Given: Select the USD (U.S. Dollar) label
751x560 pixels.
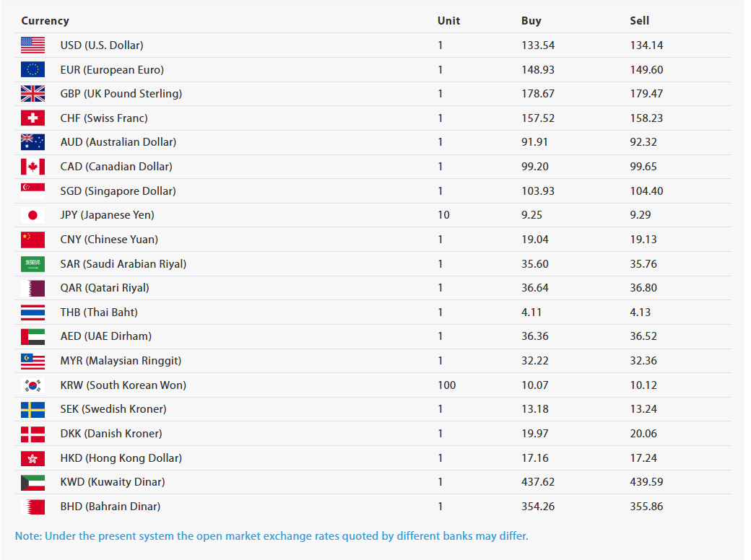Looking at the screenshot, I should (102, 45).
